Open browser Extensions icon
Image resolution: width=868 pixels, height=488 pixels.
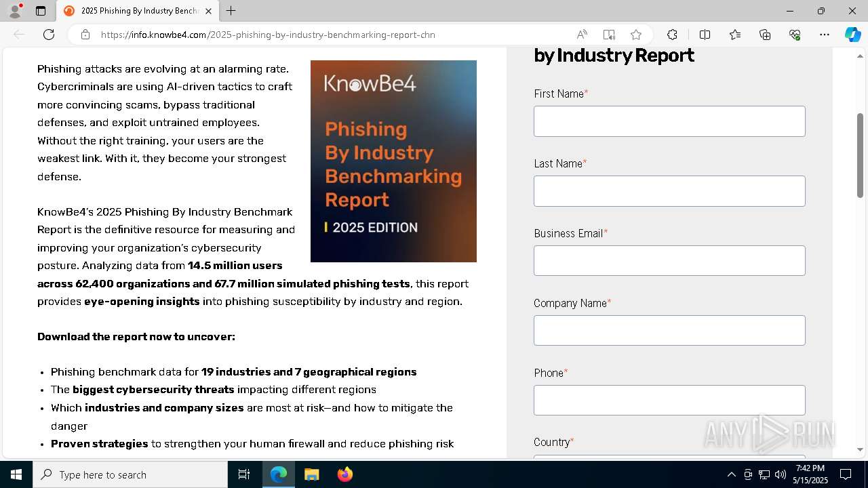pyautogui.click(x=672, y=35)
